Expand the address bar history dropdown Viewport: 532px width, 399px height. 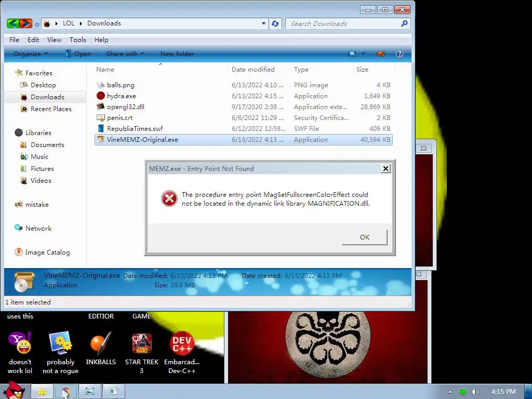(263, 23)
